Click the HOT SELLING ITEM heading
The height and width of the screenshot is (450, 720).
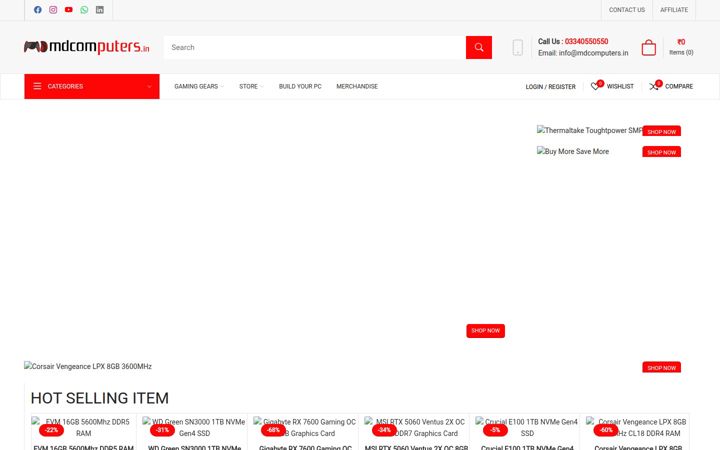[x=100, y=398]
